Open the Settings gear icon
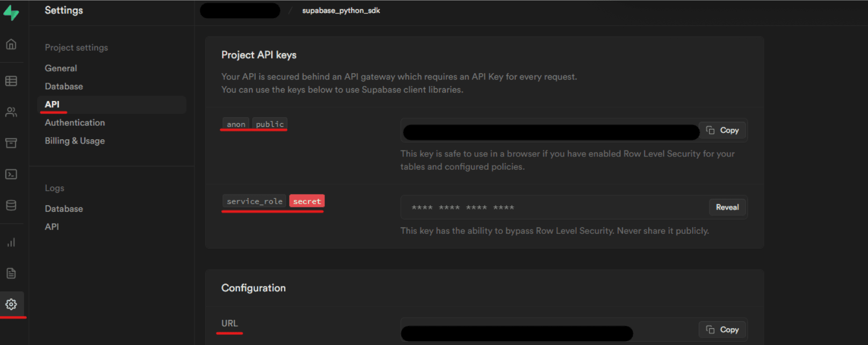The image size is (868, 345). point(11,305)
